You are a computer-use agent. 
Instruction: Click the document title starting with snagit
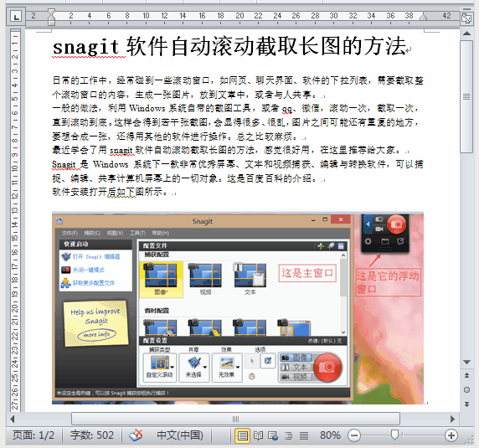(x=229, y=46)
